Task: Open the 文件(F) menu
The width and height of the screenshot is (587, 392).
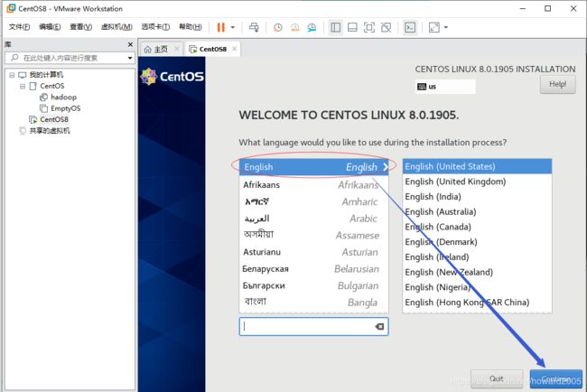Action: (19, 27)
